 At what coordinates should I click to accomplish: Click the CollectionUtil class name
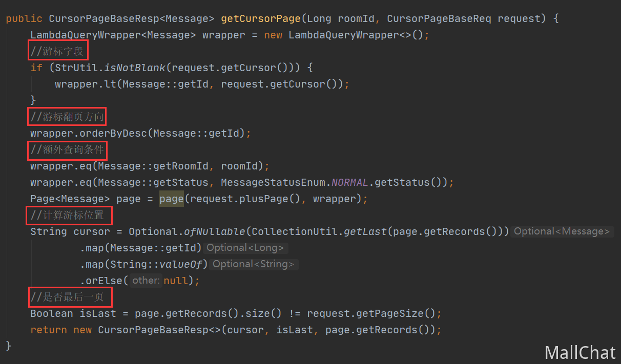pyautogui.click(x=295, y=231)
